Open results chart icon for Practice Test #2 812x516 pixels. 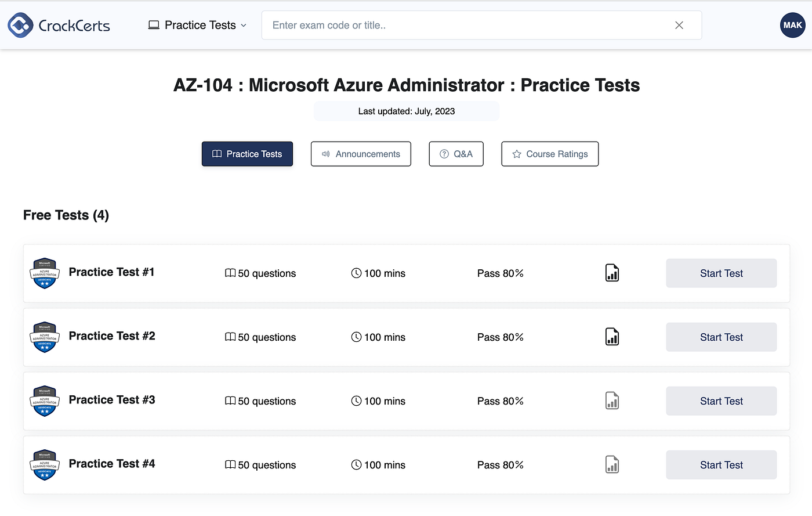coord(612,337)
